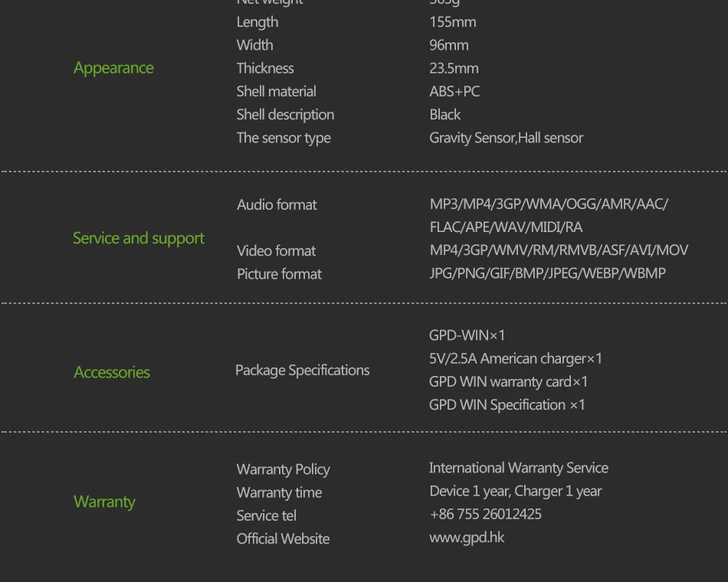The image size is (728, 582).
Task: Click the Shell material ABS+PC value
Action: click(454, 91)
